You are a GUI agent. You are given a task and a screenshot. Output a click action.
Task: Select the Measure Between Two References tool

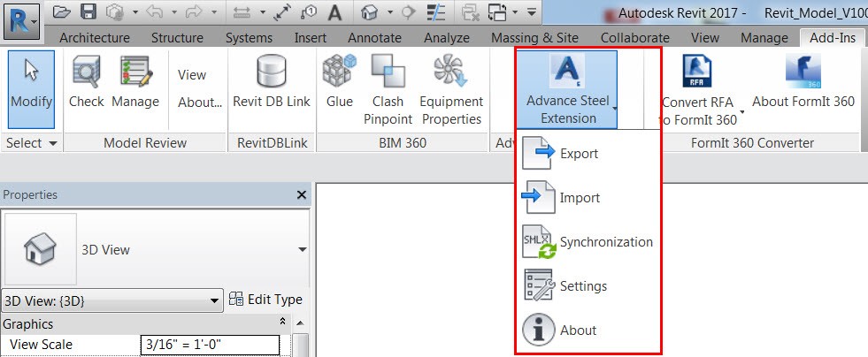pos(243,12)
